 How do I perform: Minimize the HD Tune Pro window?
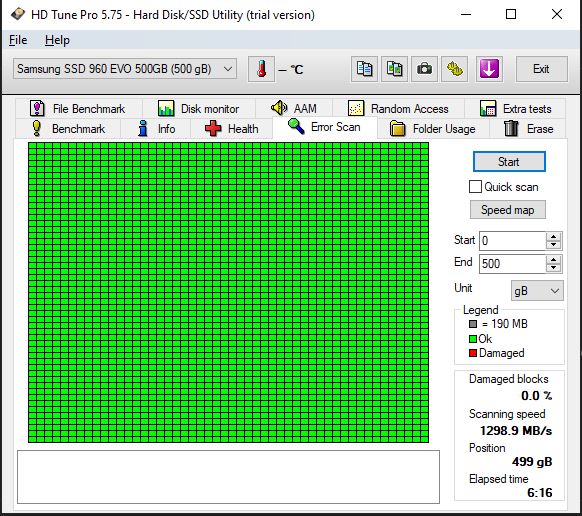click(x=466, y=14)
